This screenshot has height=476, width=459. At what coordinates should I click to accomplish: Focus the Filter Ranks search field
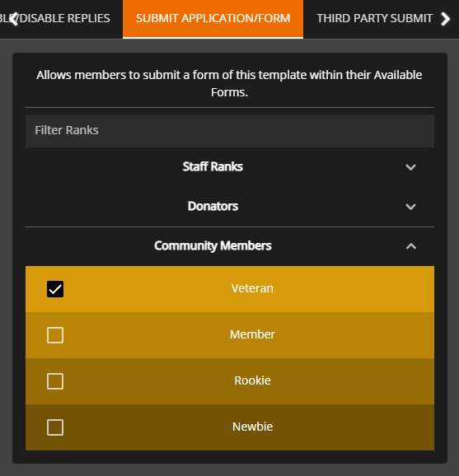pyautogui.click(x=230, y=131)
